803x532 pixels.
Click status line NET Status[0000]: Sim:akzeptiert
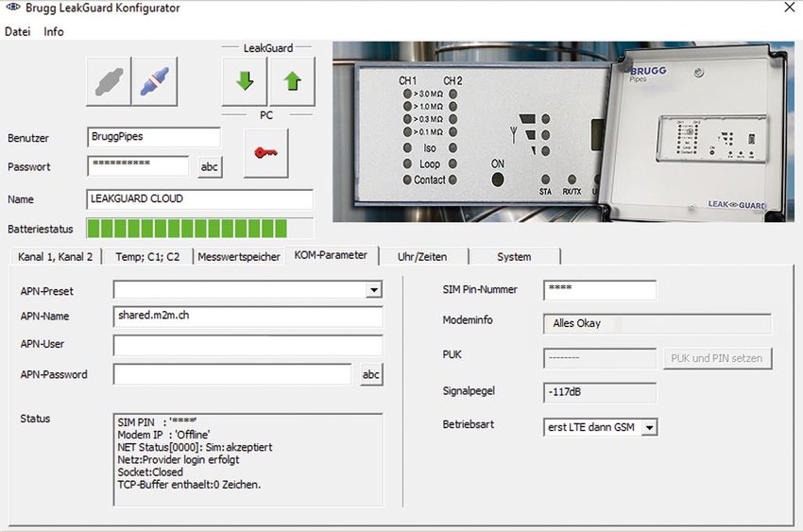195,447
